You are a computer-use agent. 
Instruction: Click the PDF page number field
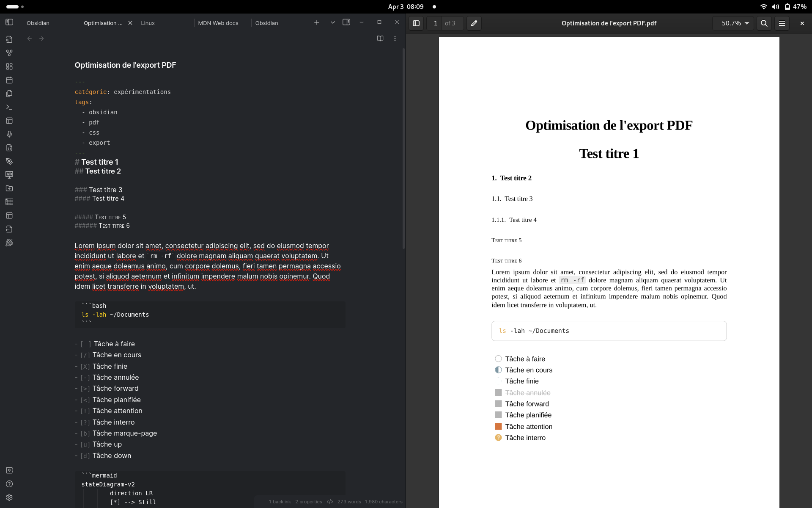click(435, 23)
